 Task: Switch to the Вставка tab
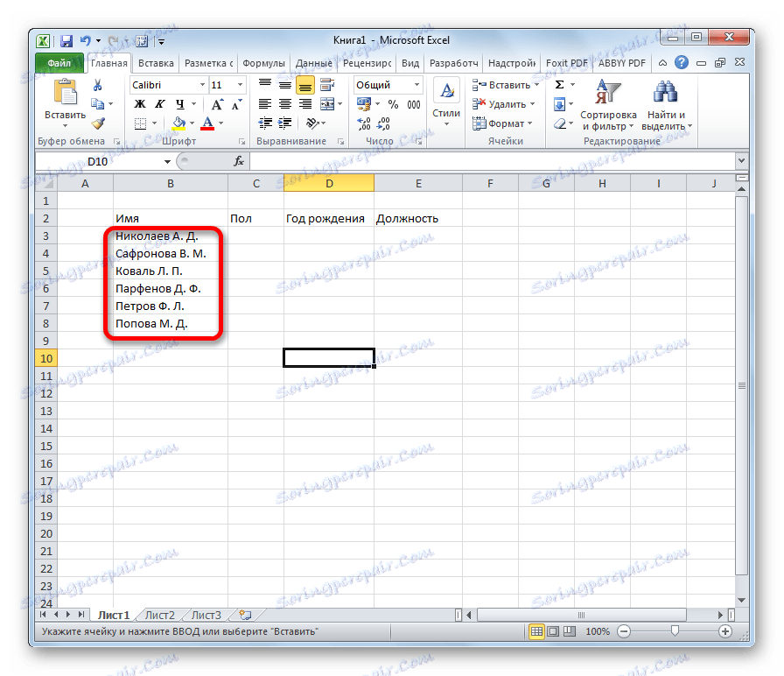pos(156,63)
